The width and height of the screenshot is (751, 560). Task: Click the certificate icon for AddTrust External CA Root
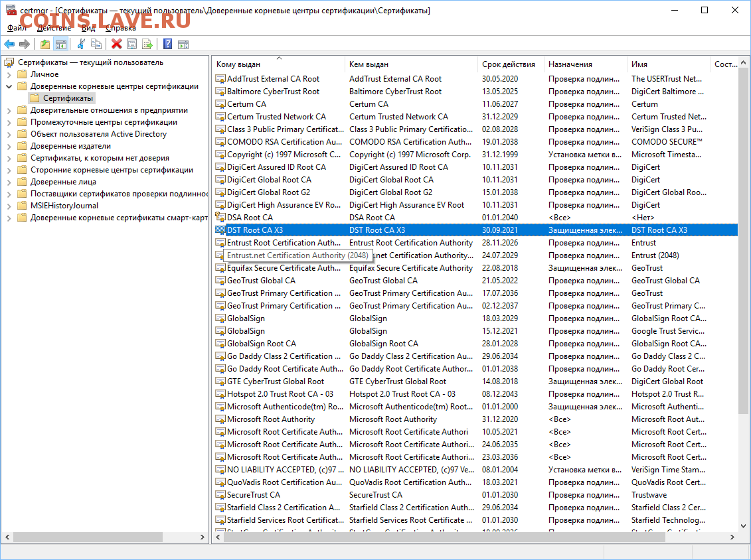point(220,79)
